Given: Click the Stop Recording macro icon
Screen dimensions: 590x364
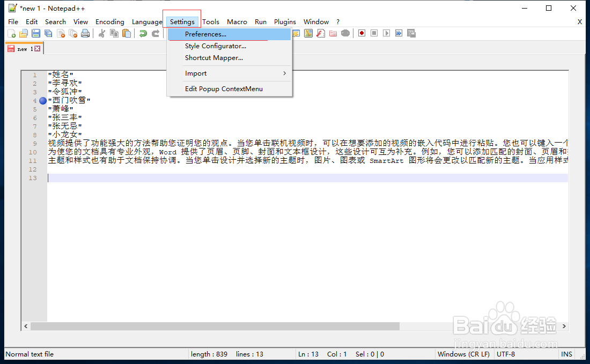Looking at the screenshot, I should tap(374, 33).
